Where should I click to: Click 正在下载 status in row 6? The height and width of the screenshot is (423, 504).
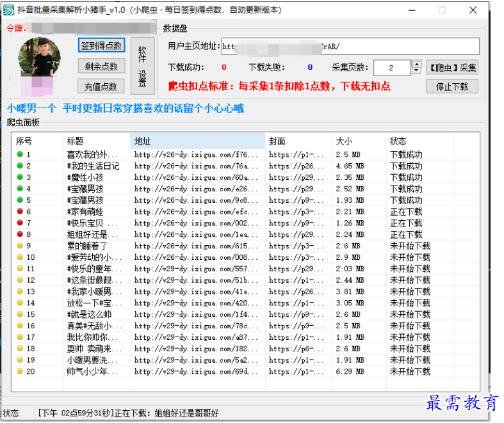[x=406, y=212]
